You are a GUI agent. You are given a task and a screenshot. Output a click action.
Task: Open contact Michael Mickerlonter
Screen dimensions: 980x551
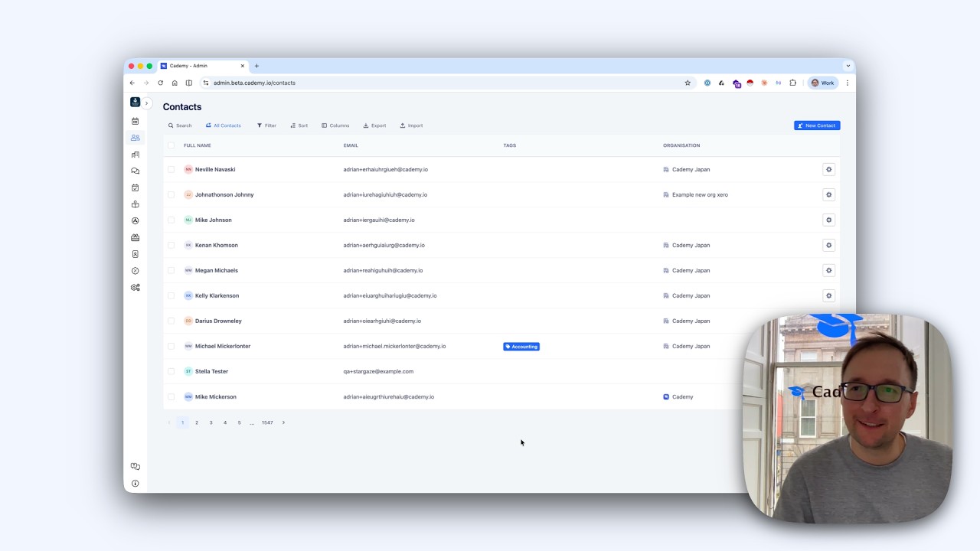[x=223, y=346]
